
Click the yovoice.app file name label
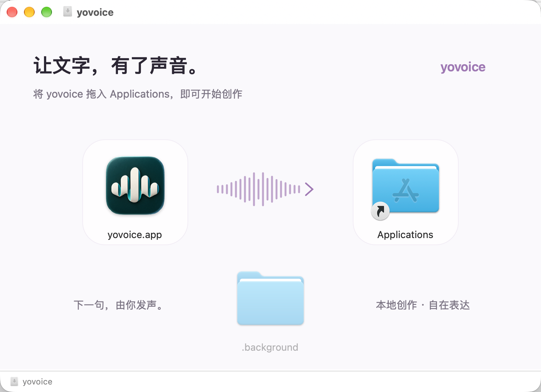tap(134, 235)
